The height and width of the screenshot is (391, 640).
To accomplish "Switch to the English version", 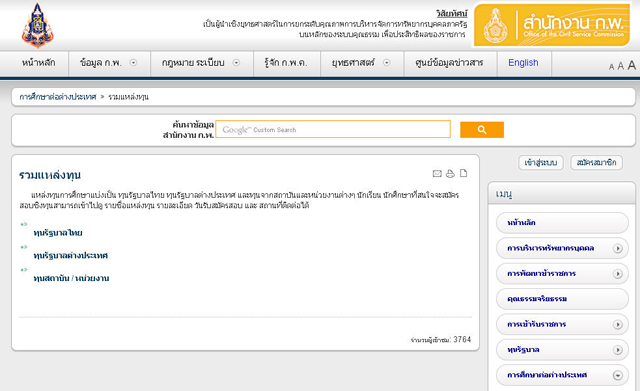I will point(523,63).
